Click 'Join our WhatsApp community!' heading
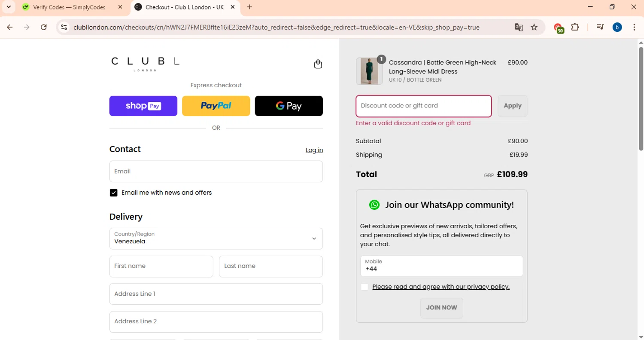This screenshot has width=644, height=340. (x=449, y=205)
